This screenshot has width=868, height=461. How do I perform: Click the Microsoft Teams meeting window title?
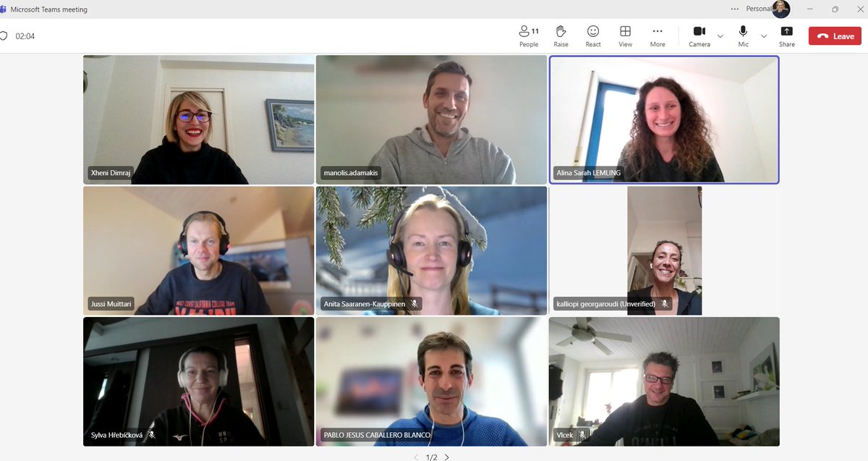(x=48, y=9)
